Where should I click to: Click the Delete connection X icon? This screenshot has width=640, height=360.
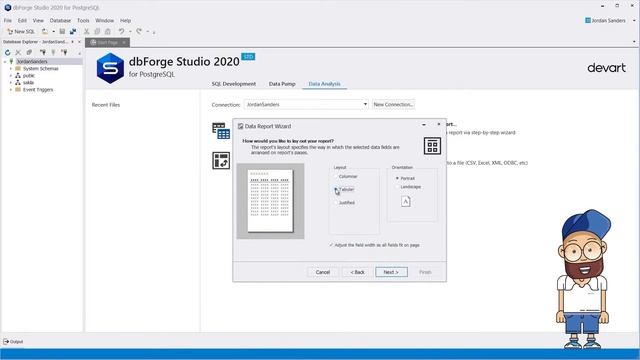pyautogui.click(x=18, y=52)
